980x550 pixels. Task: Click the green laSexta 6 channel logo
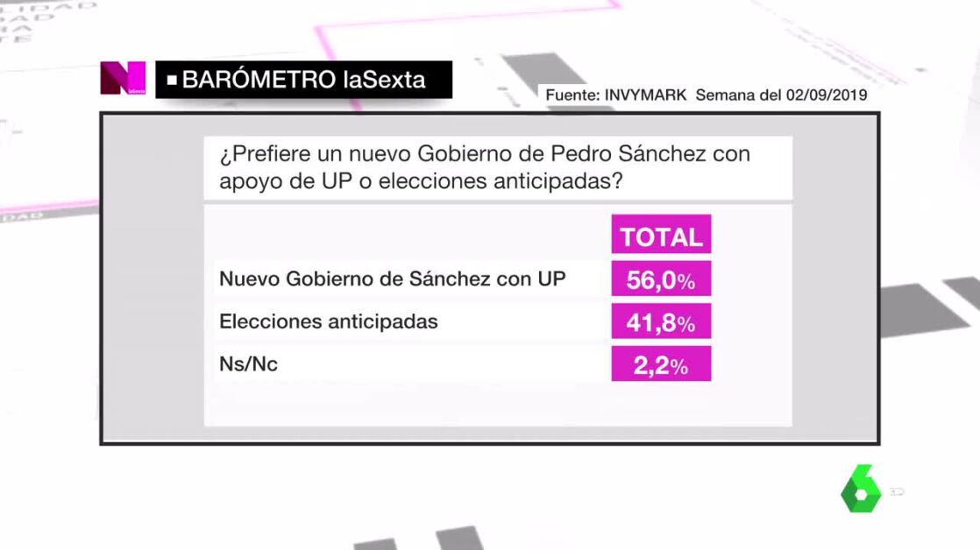[861, 489]
